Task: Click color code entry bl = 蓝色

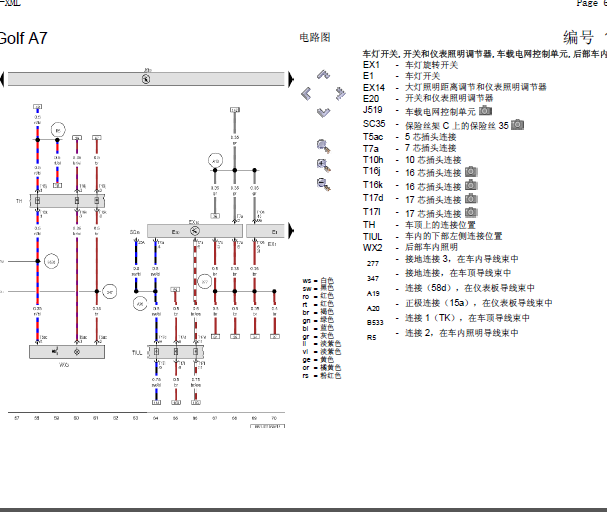Action: 318,328
